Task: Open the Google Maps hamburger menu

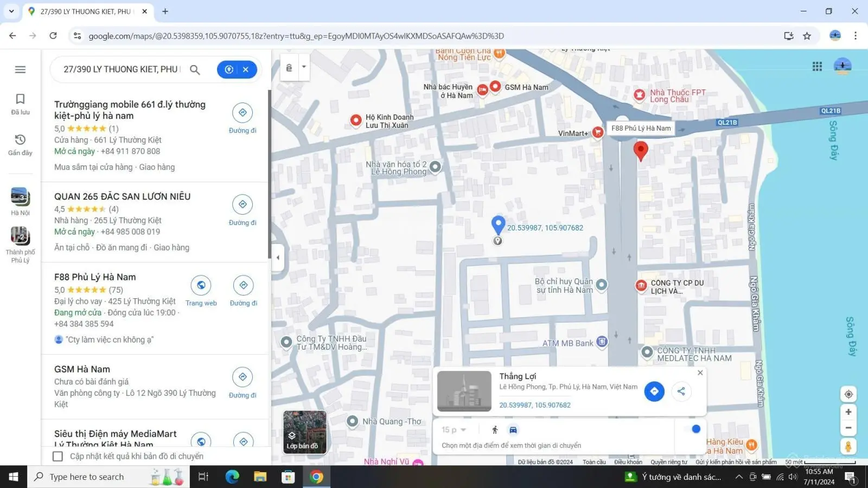Action: 20,69
